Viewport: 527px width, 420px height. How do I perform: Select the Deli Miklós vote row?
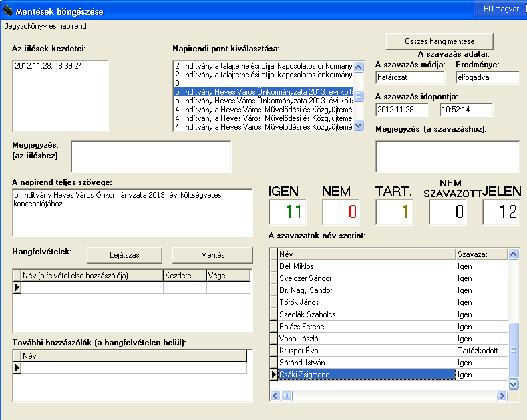click(389, 266)
